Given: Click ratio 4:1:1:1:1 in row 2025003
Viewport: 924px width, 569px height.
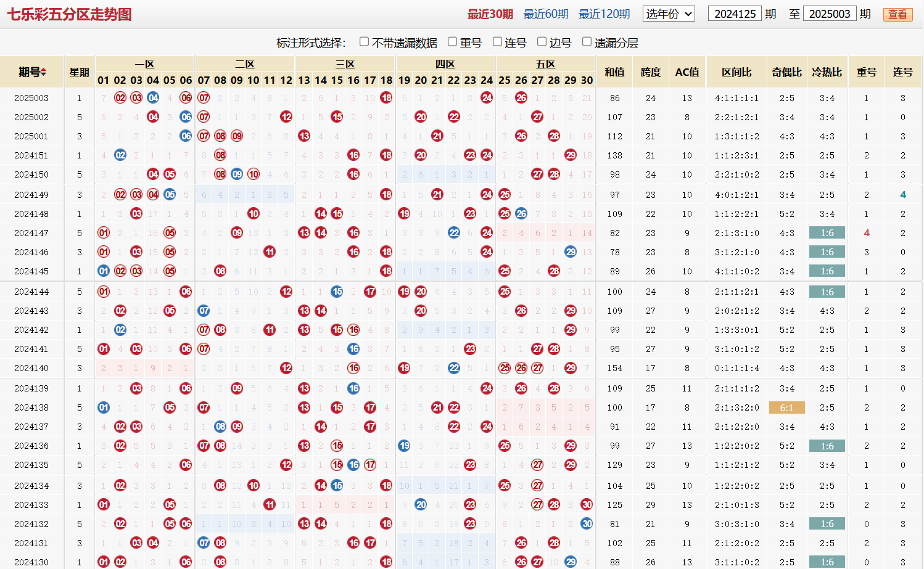Looking at the screenshot, I should pyautogui.click(x=736, y=98).
